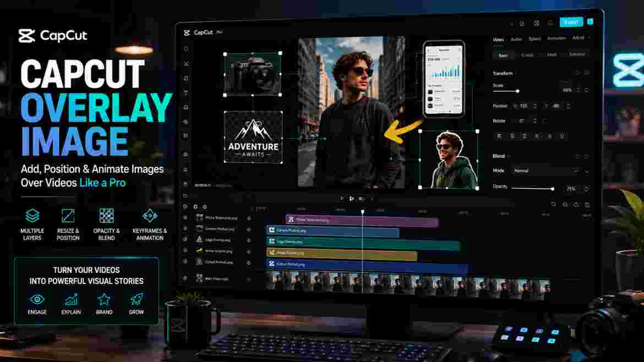Select the Basic sub-tab
Viewport: 644px width, 362px height.
click(x=503, y=55)
